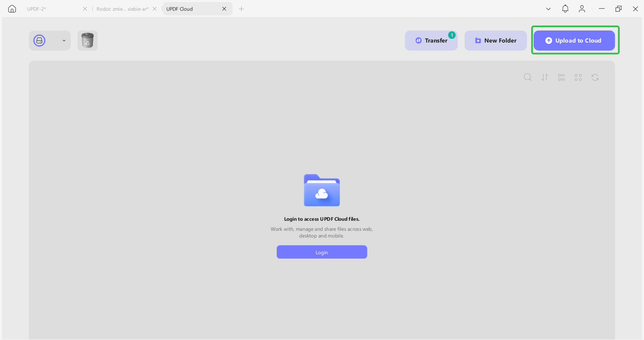Click 'Login to access UPDF Cloud files.' text

322,219
